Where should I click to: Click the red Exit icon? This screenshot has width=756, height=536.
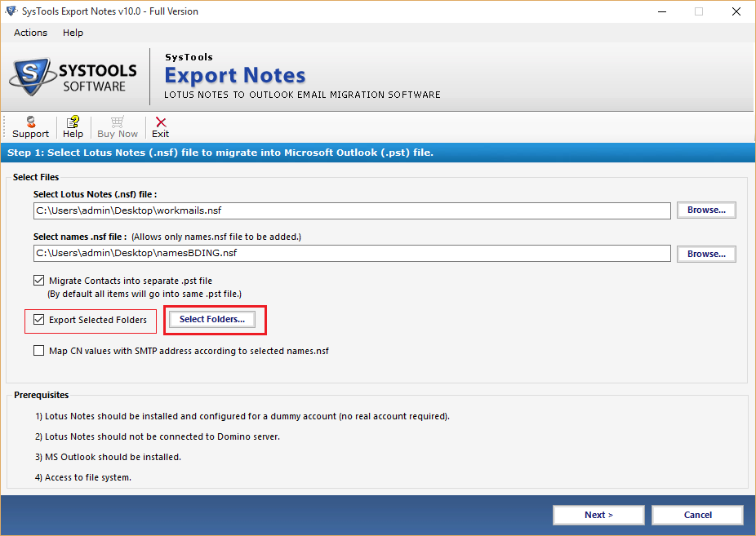coord(161,127)
